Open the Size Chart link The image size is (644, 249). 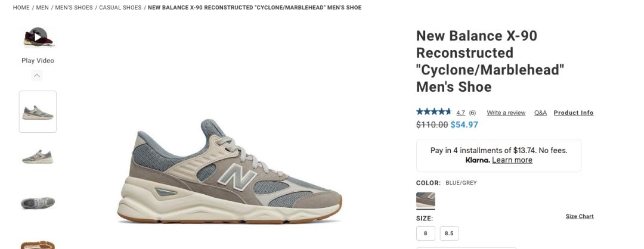click(580, 217)
